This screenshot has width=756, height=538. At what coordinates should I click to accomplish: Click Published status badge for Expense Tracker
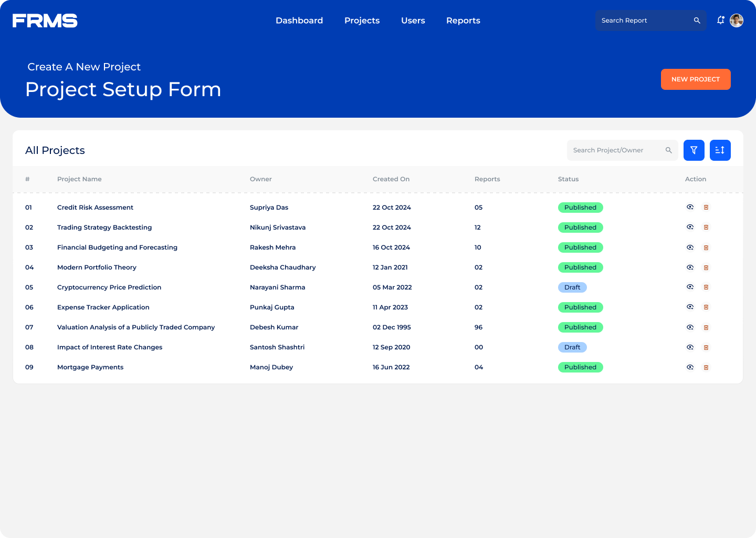(580, 307)
